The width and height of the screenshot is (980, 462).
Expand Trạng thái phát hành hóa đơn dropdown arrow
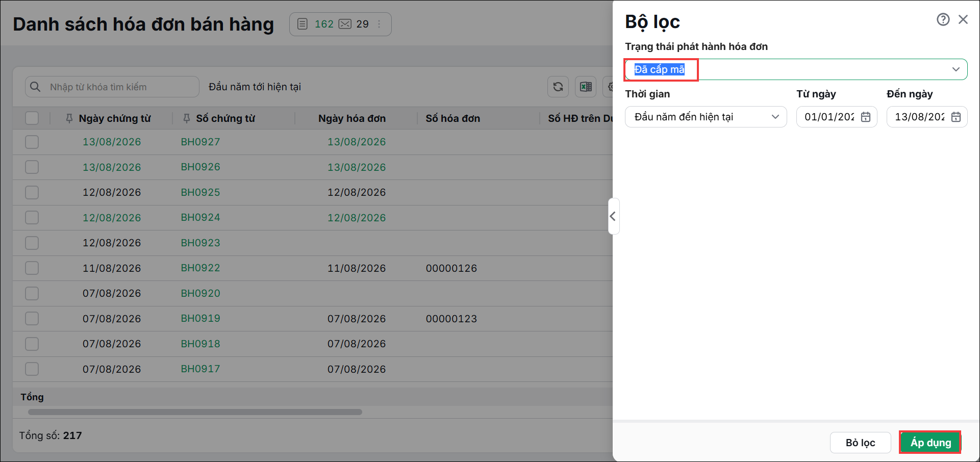956,69
